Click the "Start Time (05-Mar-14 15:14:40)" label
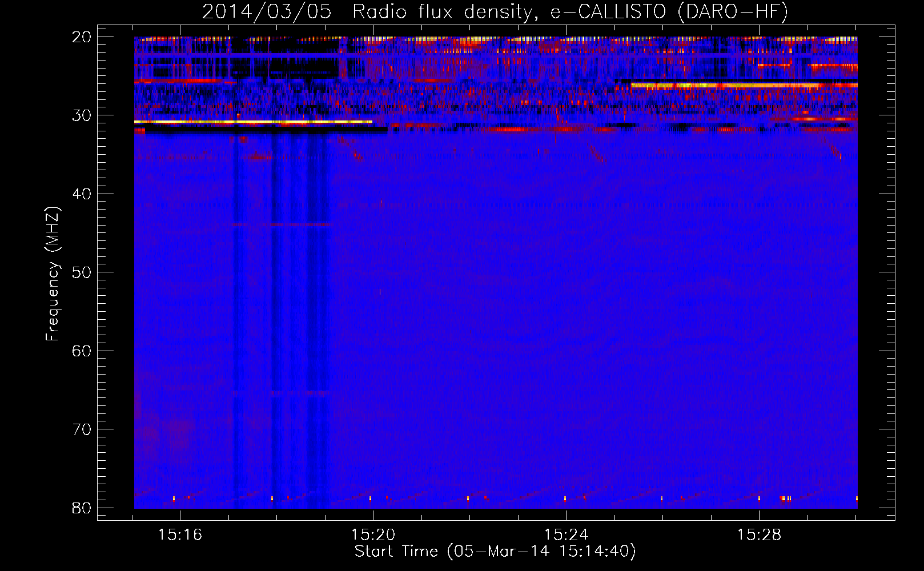This screenshot has height=571, width=924. [x=495, y=552]
